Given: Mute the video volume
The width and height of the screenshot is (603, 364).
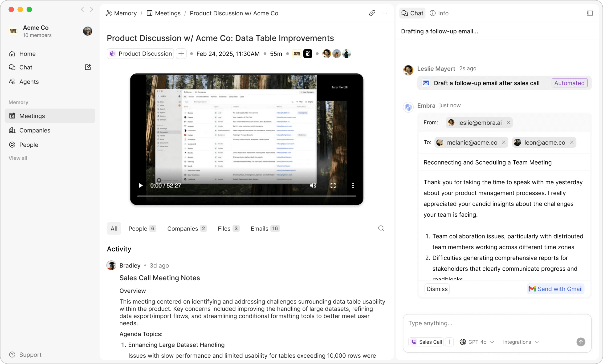Looking at the screenshot, I should pos(313,186).
